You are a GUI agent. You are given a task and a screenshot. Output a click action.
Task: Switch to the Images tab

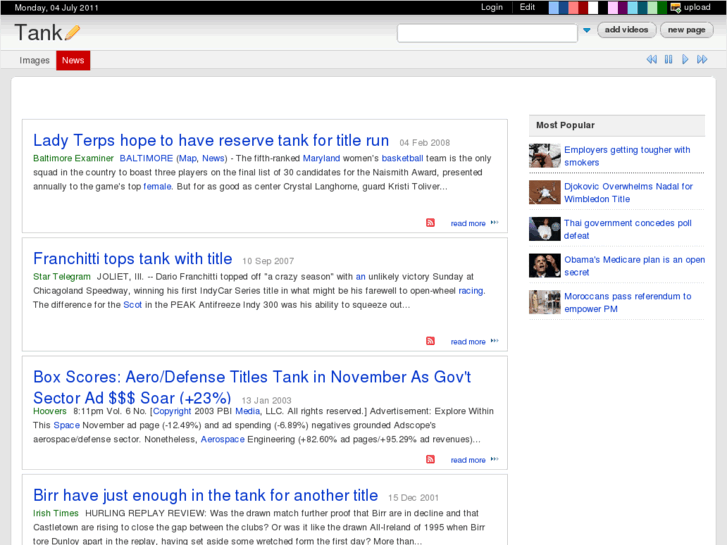pyautogui.click(x=35, y=61)
